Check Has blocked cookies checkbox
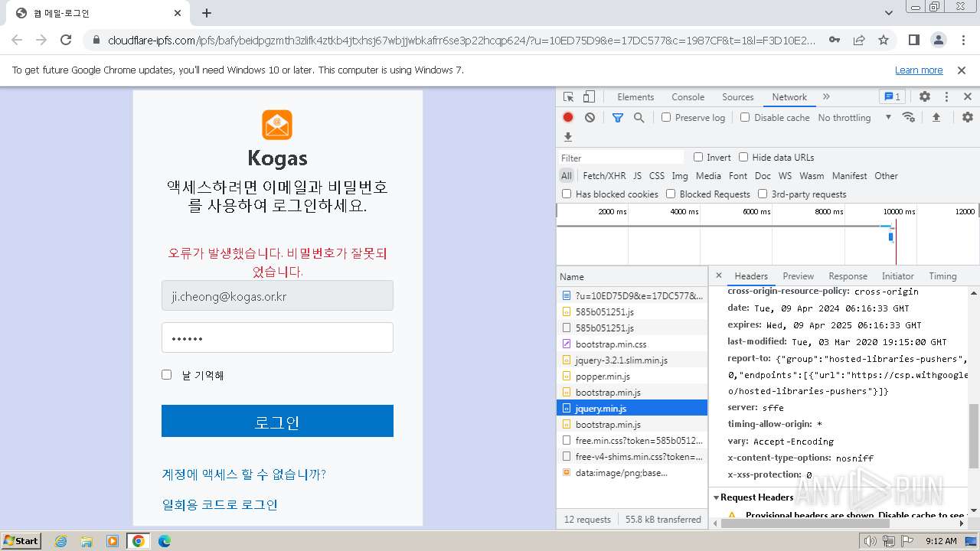Image resolution: width=980 pixels, height=551 pixels. [567, 194]
